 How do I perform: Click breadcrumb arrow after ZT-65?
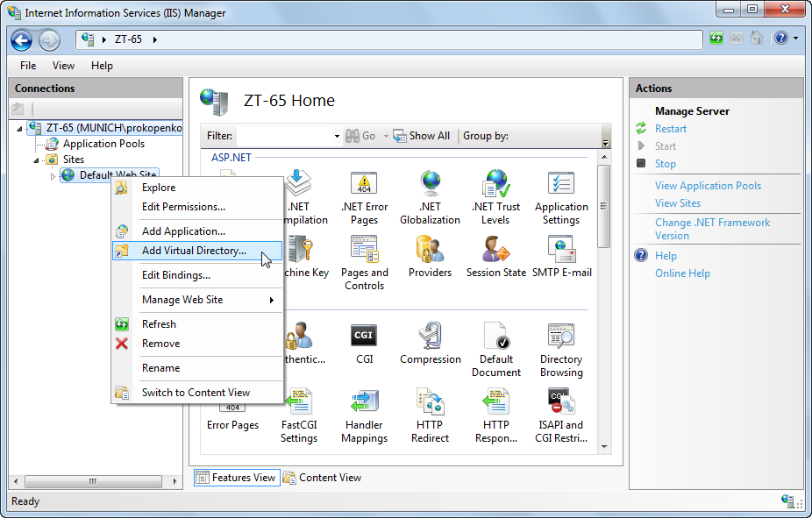coord(154,39)
